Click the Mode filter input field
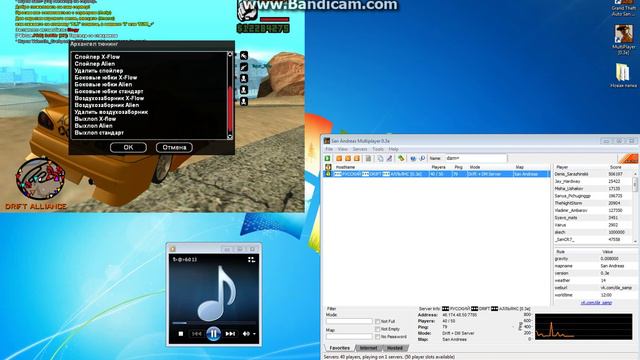The width and height of the screenshot is (640, 360). point(349,322)
